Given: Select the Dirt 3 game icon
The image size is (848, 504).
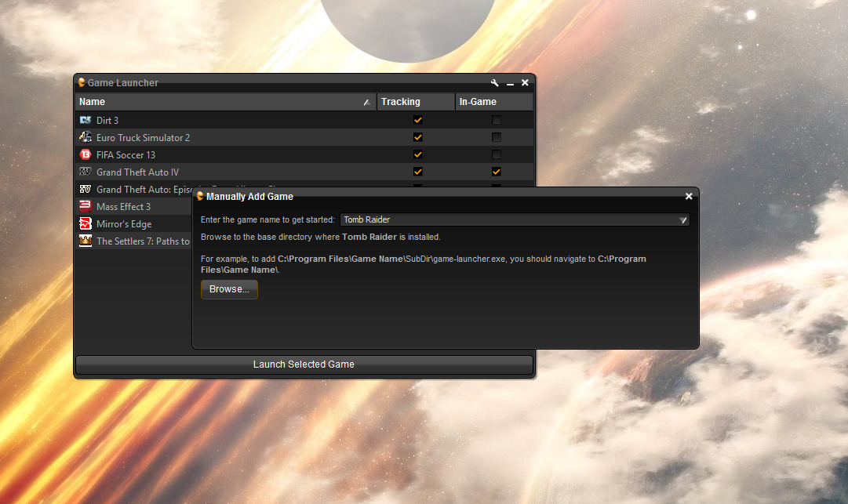Looking at the screenshot, I should coord(86,120).
